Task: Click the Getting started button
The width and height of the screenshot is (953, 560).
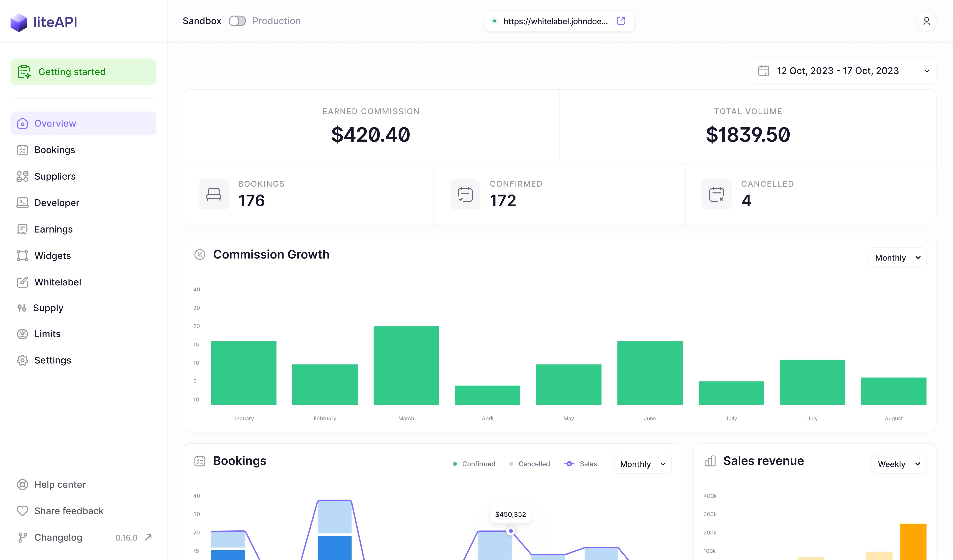Action: pyautogui.click(x=72, y=71)
